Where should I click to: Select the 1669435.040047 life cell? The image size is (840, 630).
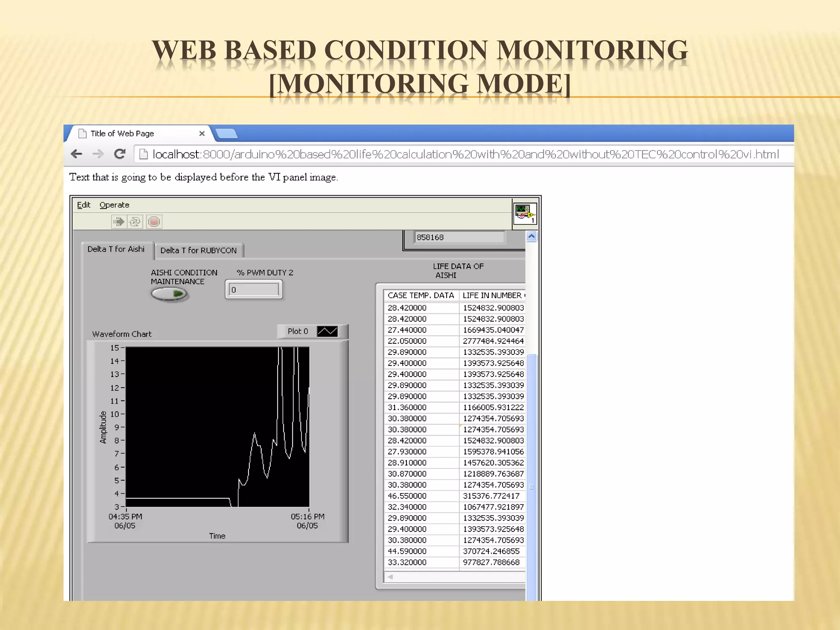[x=492, y=330]
